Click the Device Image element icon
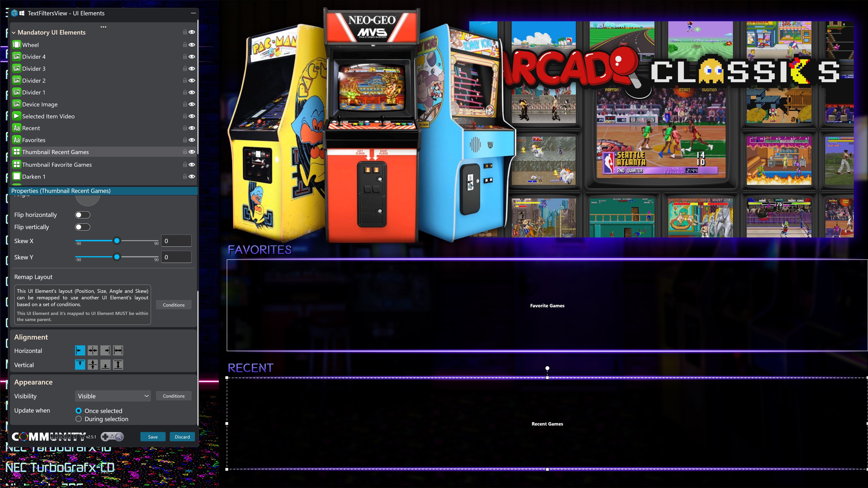 coord(17,104)
